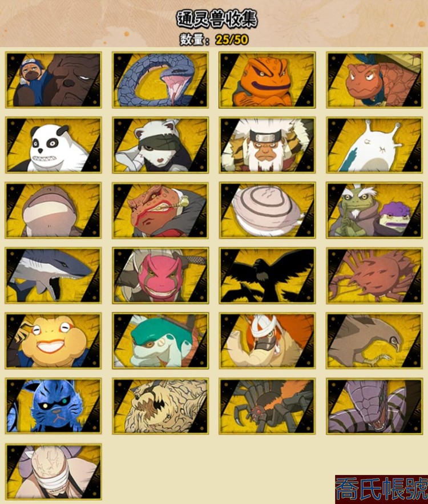Select the red scarred toad with pipe
Viewport: 428px width, 504px height.
160,210
